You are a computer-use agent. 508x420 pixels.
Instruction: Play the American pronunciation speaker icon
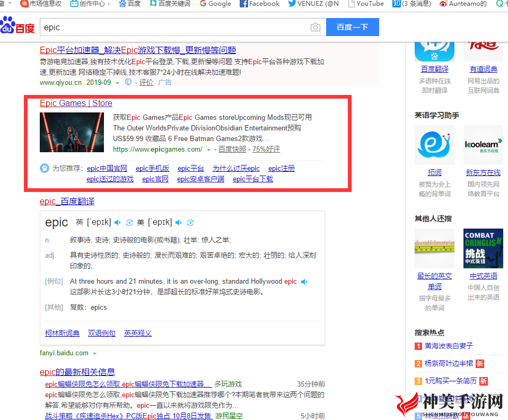tap(179, 222)
